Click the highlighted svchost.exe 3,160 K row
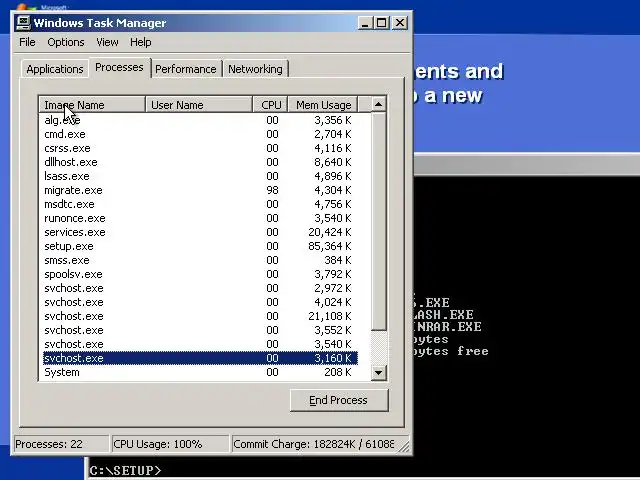The width and height of the screenshot is (640, 480). (x=200, y=358)
